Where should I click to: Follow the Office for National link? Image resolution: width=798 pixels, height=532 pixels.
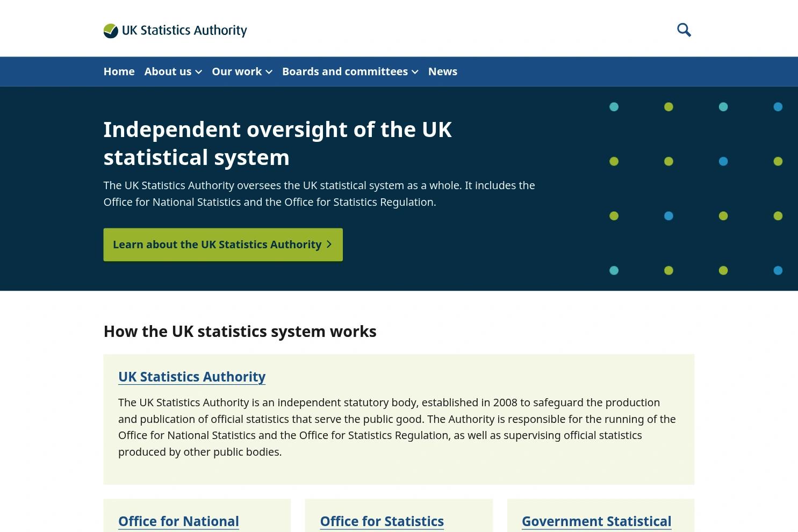pos(178,521)
